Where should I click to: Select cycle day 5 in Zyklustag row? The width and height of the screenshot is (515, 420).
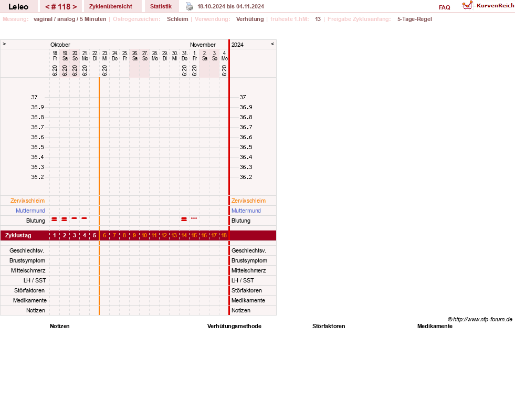coord(94,235)
